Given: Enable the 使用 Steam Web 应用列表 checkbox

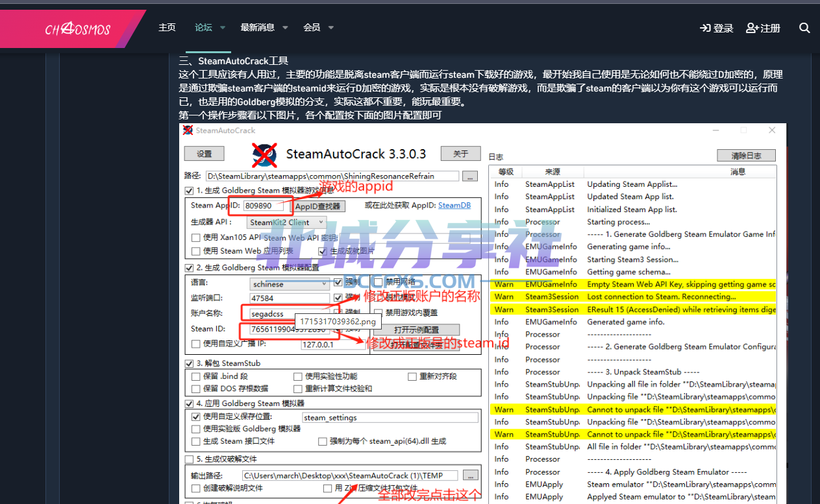Looking at the screenshot, I should (196, 251).
